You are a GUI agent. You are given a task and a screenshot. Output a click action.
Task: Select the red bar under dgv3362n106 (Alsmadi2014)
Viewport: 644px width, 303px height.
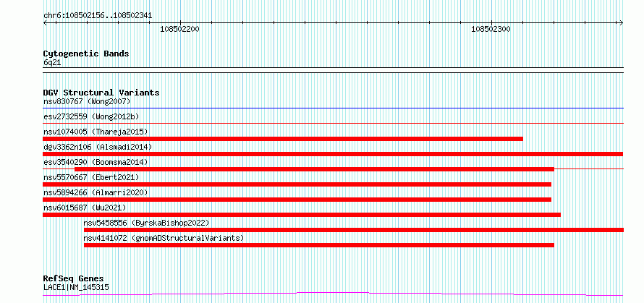(333, 154)
